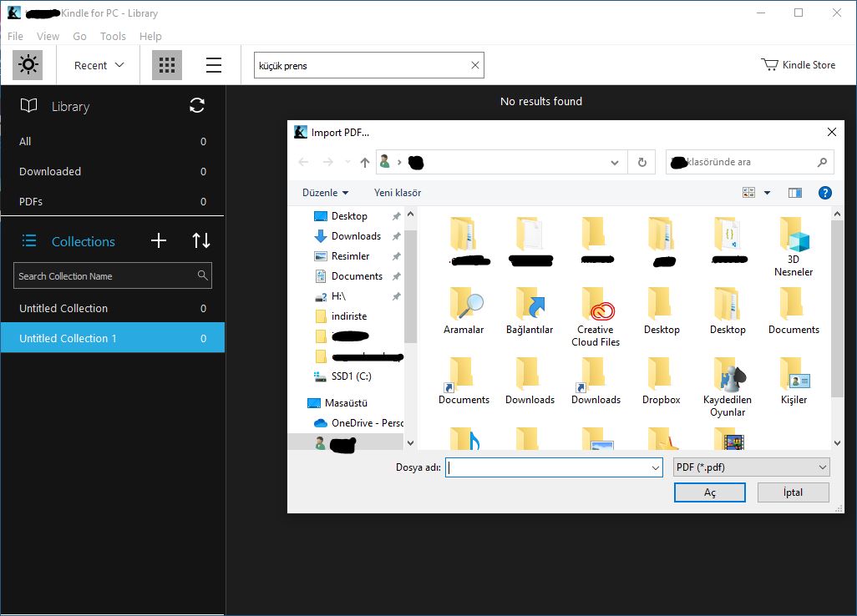The height and width of the screenshot is (616, 857).
Task: Select Untitled Collection 1
Action: tap(113, 337)
